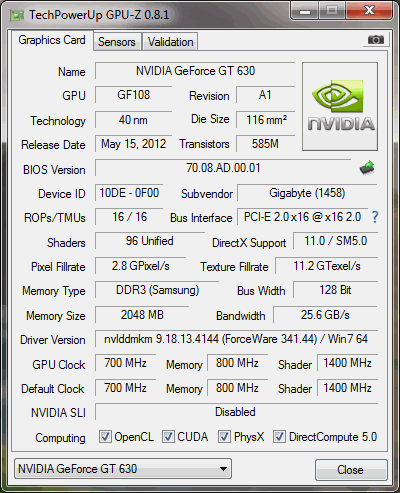Open Bus Interface help question mark

pyautogui.click(x=375, y=217)
